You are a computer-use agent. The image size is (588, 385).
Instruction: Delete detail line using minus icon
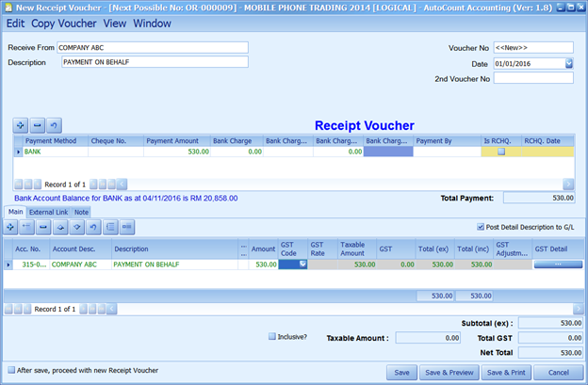(x=43, y=227)
